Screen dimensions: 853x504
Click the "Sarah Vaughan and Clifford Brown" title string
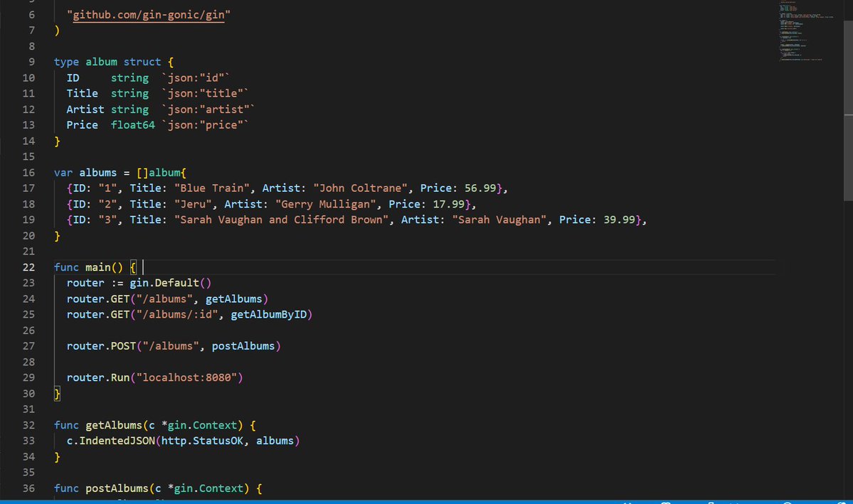[281, 220]
